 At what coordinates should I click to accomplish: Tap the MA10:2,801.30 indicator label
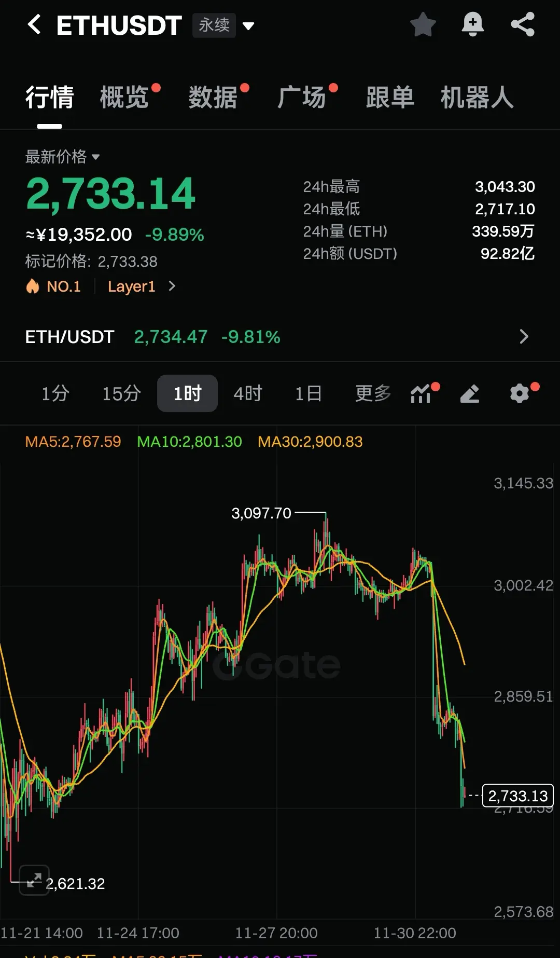point(189,442)
